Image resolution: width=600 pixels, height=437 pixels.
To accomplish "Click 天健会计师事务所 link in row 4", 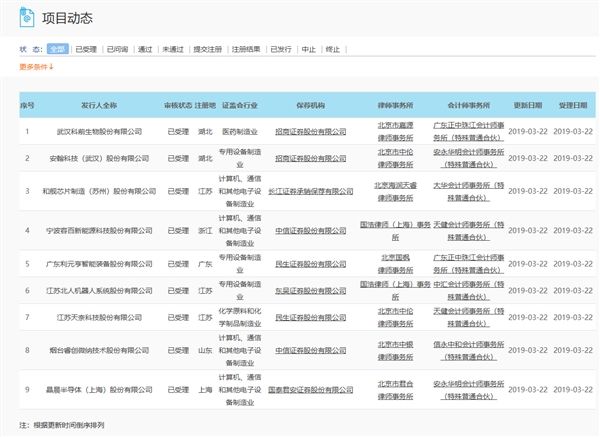I will 469,231.
